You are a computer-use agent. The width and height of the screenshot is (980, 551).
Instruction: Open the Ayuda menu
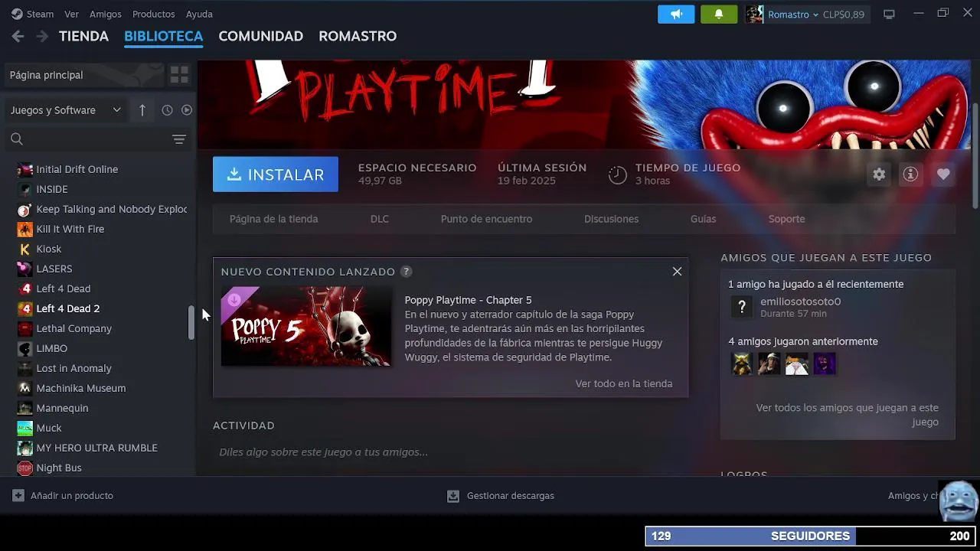tap(199, 14)
